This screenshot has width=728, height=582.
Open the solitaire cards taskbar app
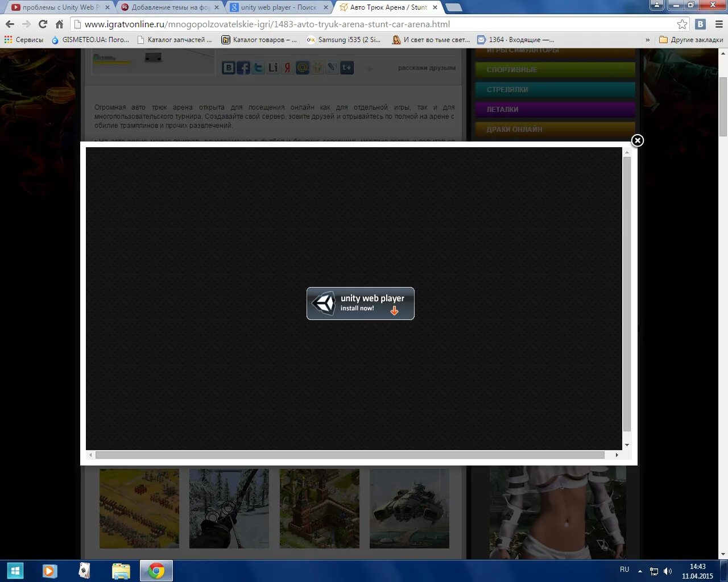(x=85, y=571)
